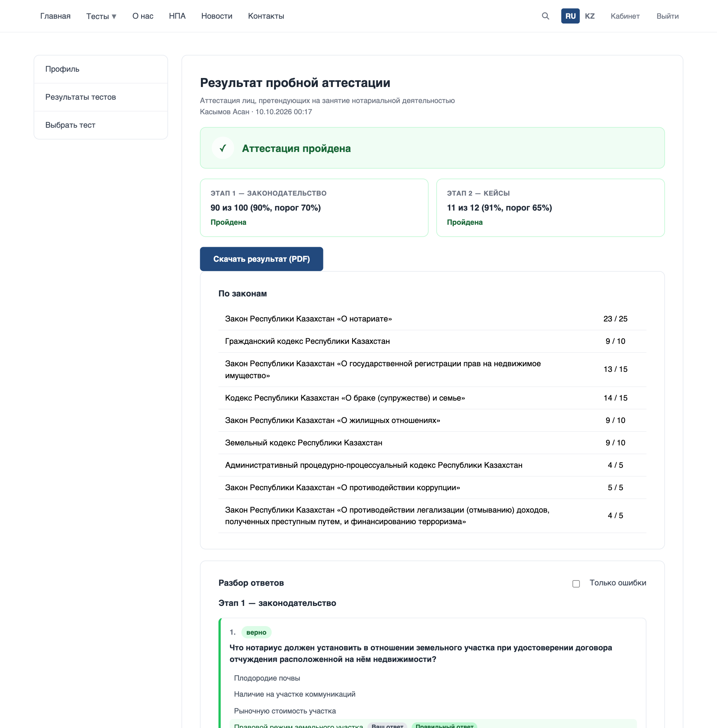The width and height of the screenshot is (717, 728).
Task: Click the score "23 / 25"
Action: (x=615, y=319)
